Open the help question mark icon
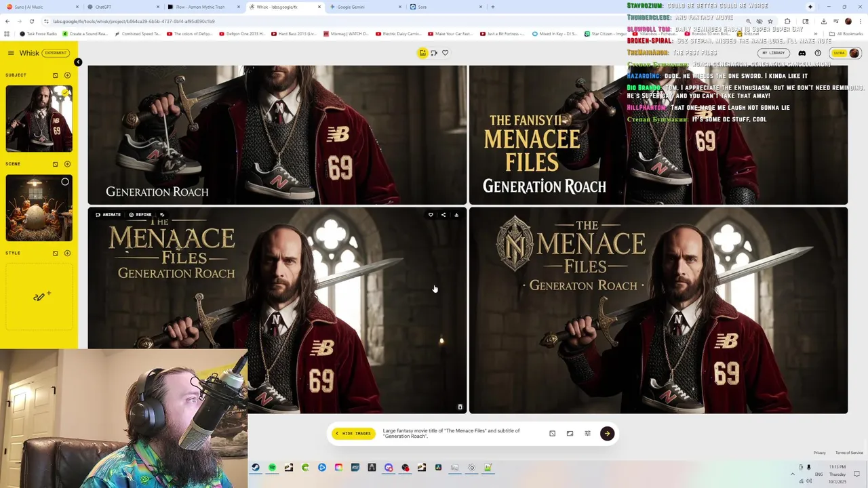Image resolution: width=868 pixels, height=488 pixels. [x=818, y=53]
